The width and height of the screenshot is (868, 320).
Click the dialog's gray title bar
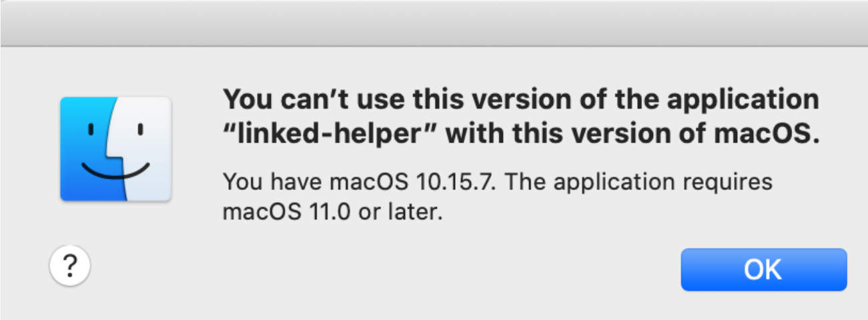434,23
